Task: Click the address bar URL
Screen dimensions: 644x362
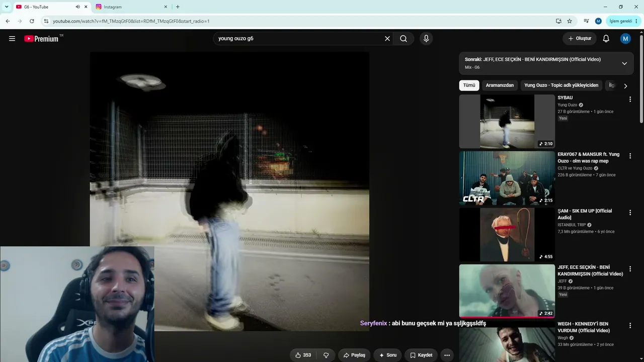Action: coord(131,21)
